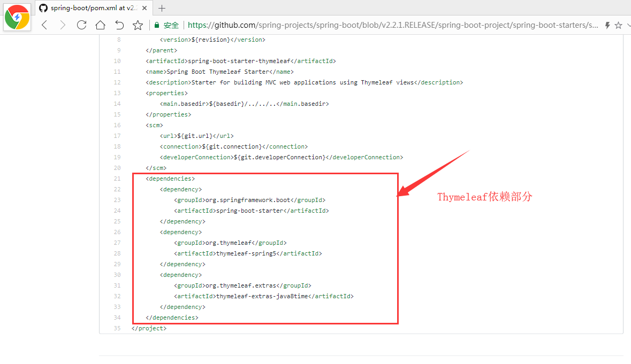Viewport: 631px width, 364px height.
Task: Click the lightning speed-mode icon in address bar
Action: pyautogui.click(x=607, y=25)
